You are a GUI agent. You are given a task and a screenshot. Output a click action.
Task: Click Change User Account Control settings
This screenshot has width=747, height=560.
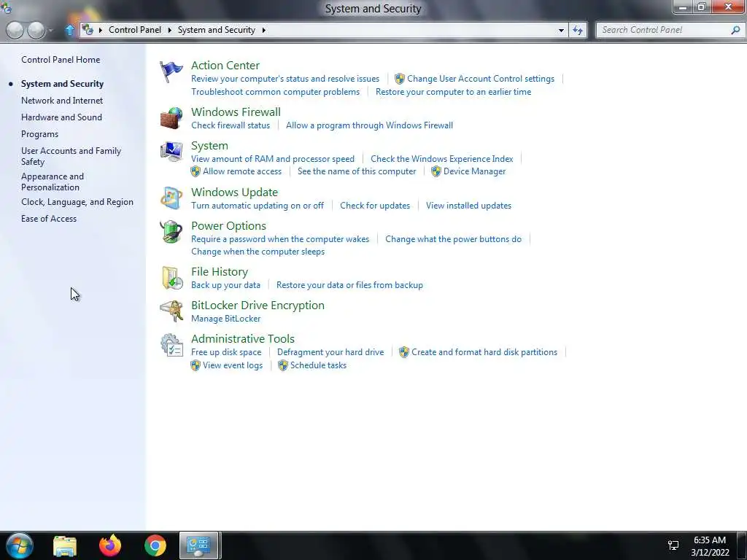[481, 79]
